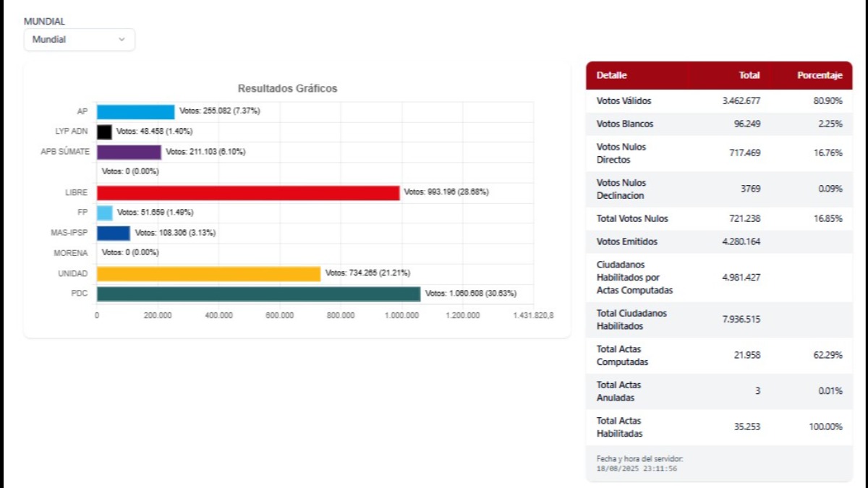Click the 4.981.427 total value

[741, 278]
